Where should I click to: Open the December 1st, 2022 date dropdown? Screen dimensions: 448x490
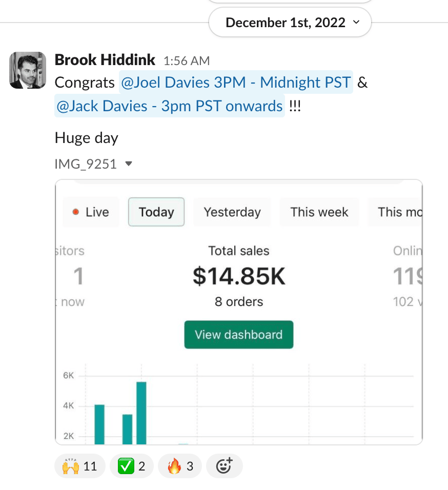click(x=290, y=23)
